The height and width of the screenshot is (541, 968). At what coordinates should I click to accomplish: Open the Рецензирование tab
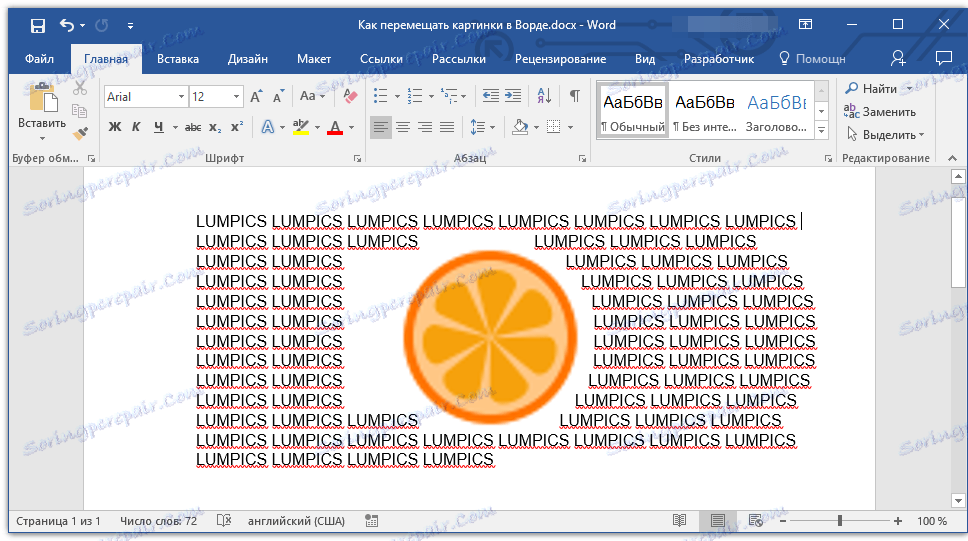561,59
